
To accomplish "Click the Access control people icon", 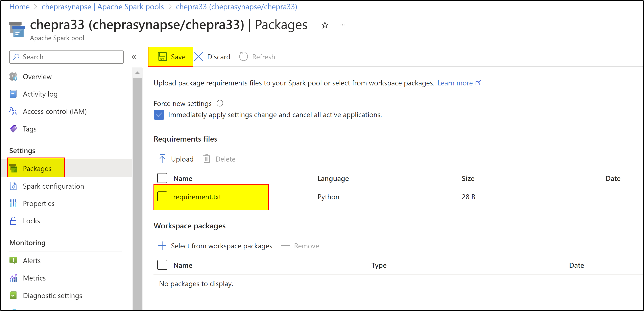I will tap(13, 111).
